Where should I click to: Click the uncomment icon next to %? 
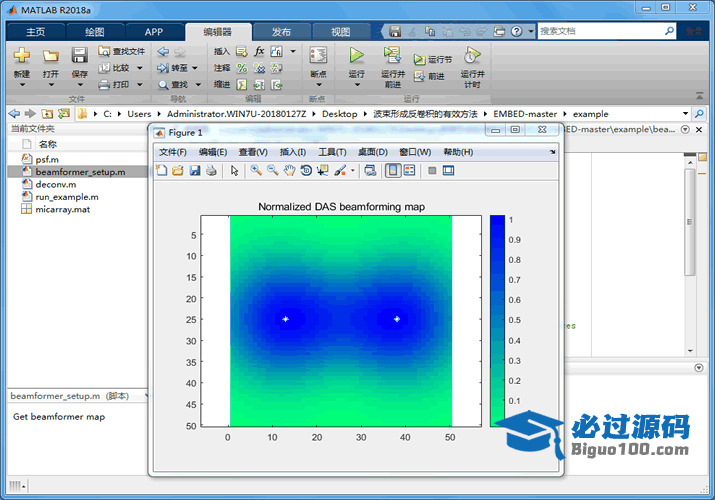point(259,68)
